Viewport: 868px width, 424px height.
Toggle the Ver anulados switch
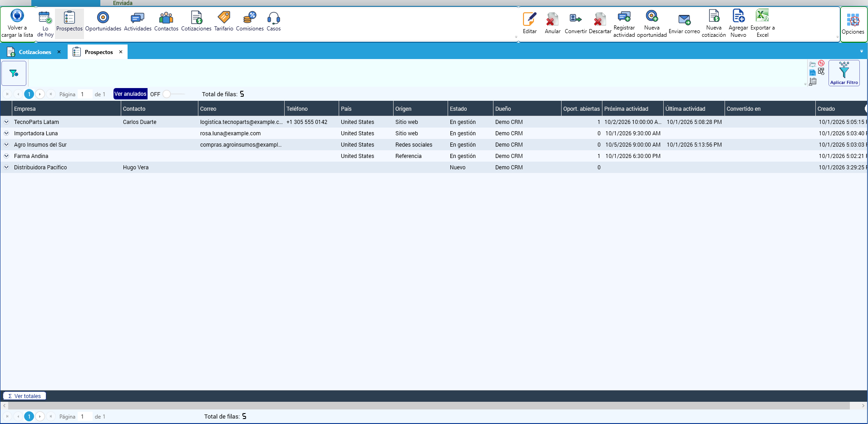173,94
